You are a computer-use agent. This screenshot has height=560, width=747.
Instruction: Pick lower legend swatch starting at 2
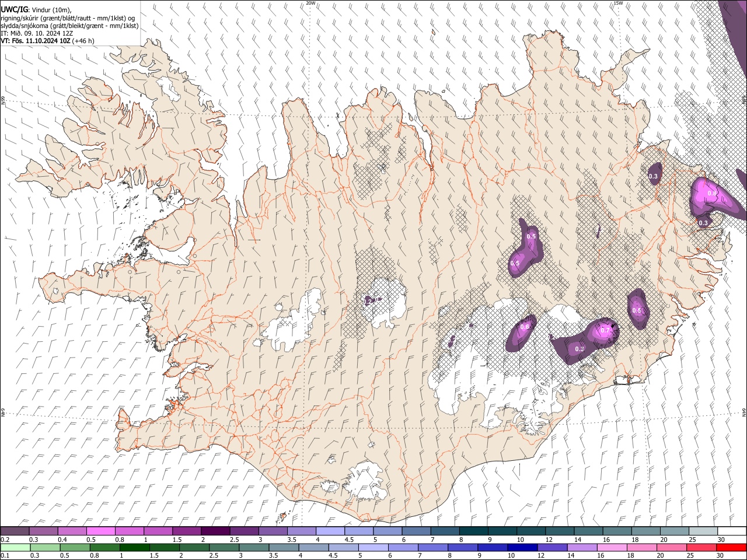coord(194,548)
